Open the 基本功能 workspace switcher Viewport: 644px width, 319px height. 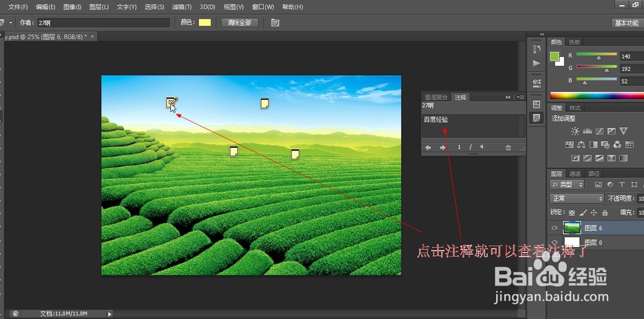coord(627,23)
